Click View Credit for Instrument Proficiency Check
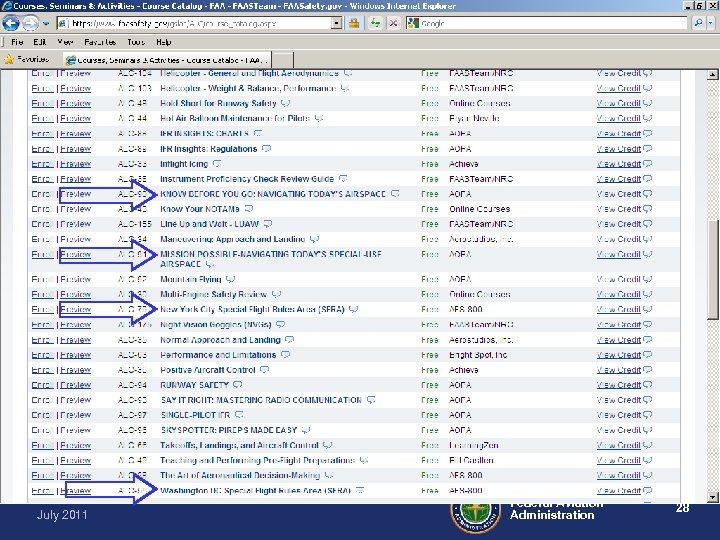720x540 pixels. [619, 179]
